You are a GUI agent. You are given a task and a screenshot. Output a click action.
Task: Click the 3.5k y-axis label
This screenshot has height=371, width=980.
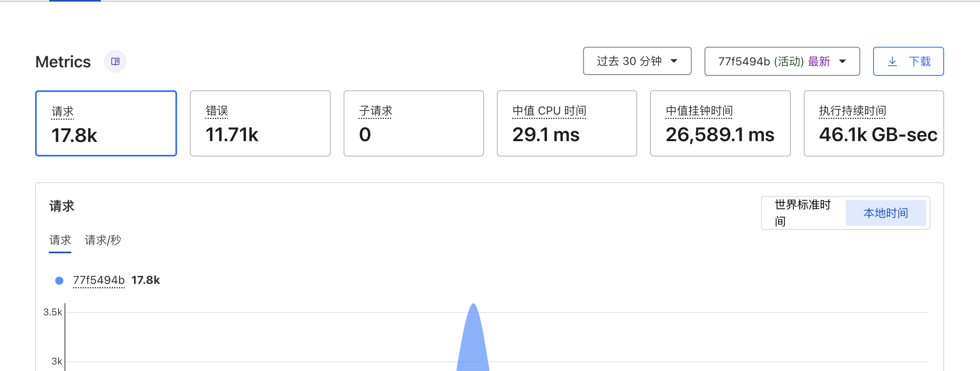(53, 312)
